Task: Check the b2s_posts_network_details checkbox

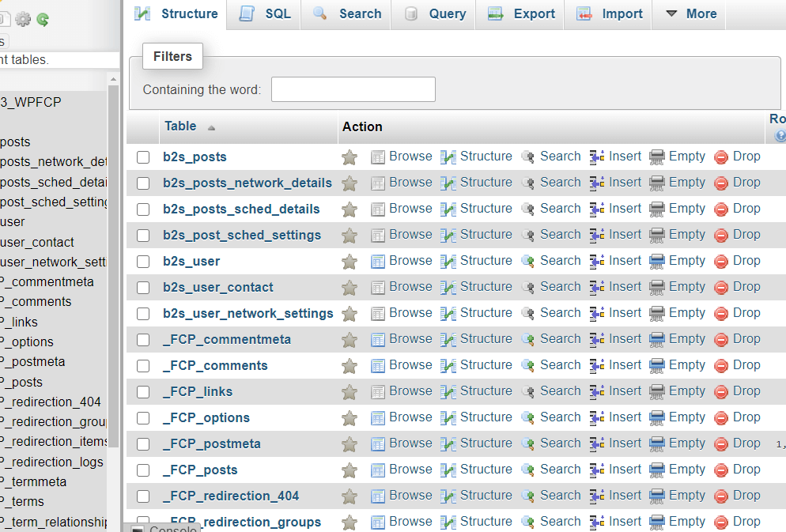Action: [x=143, y=183]
